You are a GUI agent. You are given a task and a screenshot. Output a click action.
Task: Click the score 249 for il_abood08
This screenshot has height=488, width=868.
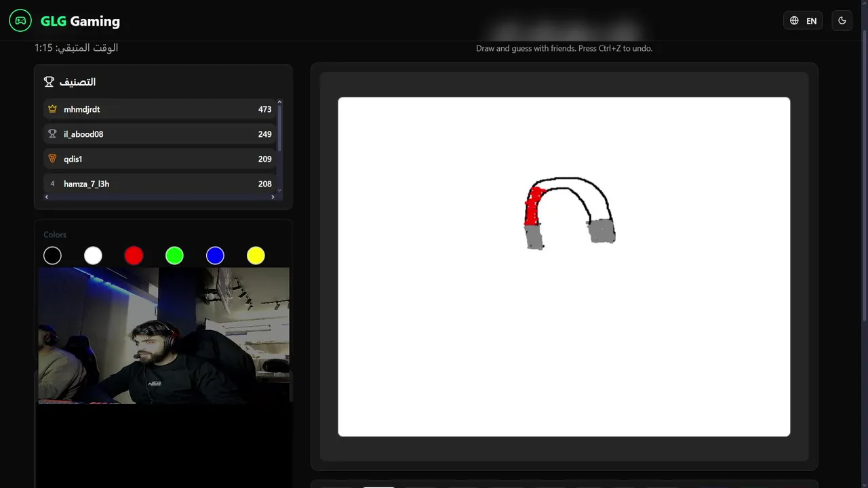pyautogui.click(x=264, y=134)
